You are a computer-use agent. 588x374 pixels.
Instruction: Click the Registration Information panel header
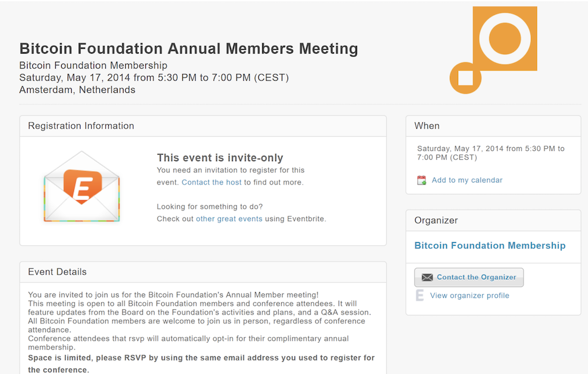click(203, 126)
